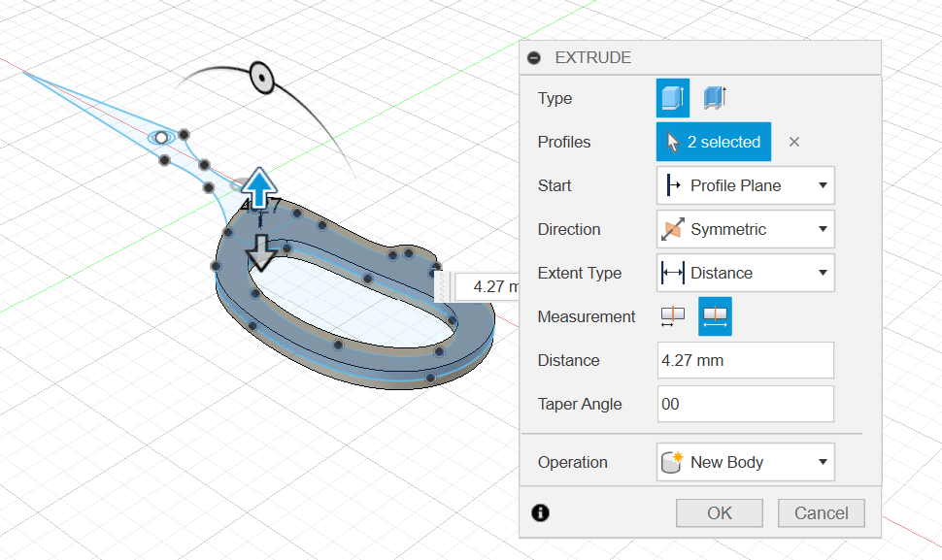This screenshot has width=942, height=560.
Task: Select the standard Extrude type icon
Action: [x=673, y=98]
